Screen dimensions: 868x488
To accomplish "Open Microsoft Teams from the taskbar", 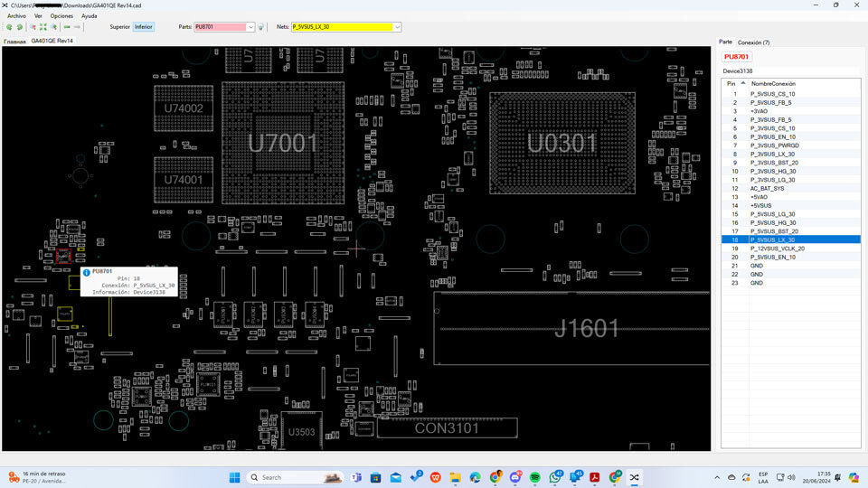I will 356,477.
